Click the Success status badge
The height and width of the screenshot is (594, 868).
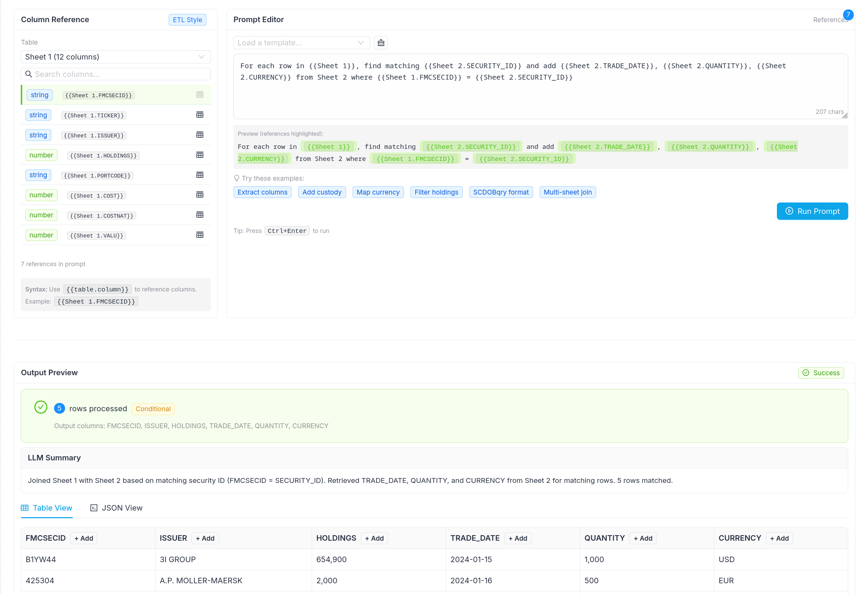821,372
